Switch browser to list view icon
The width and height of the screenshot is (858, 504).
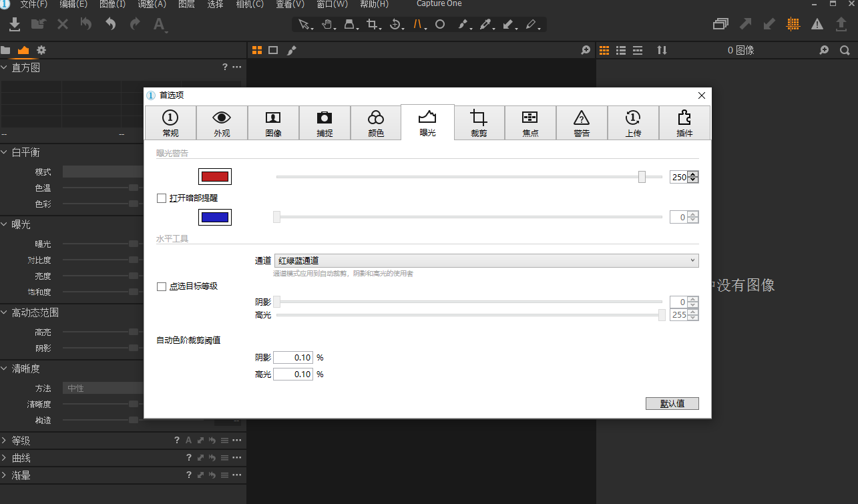[621, 50]
